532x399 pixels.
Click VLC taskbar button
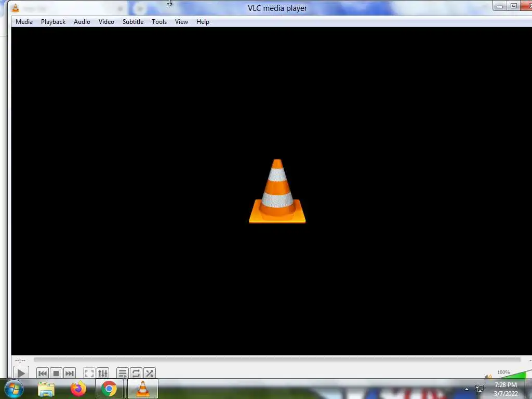pyautogui.click(x=142, y=389)
